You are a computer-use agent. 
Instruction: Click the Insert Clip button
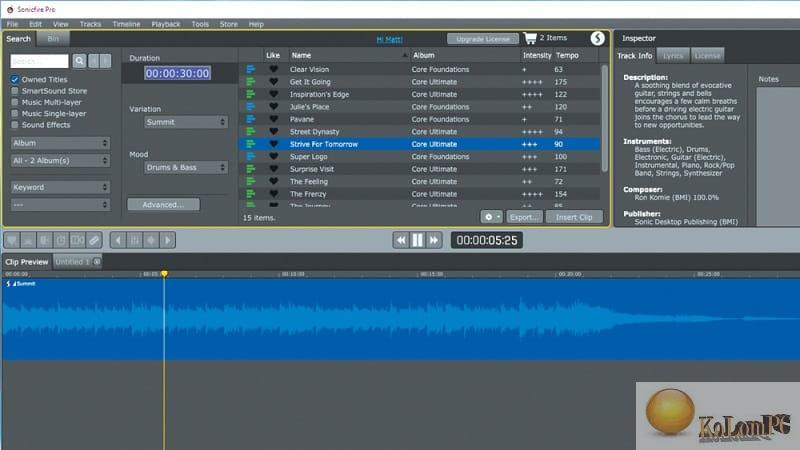click(574, 217)
